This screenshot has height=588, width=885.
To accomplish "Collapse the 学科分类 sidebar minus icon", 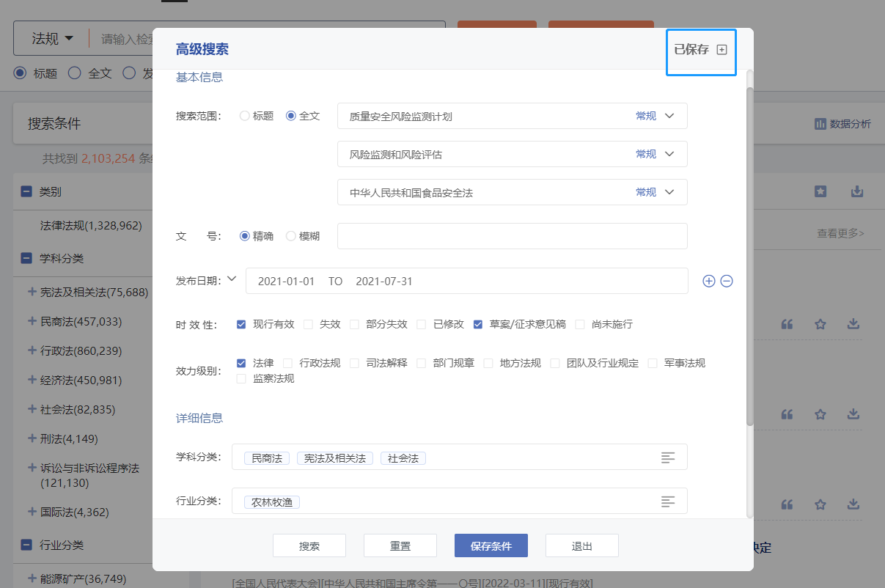I will (x=26, y=258).
